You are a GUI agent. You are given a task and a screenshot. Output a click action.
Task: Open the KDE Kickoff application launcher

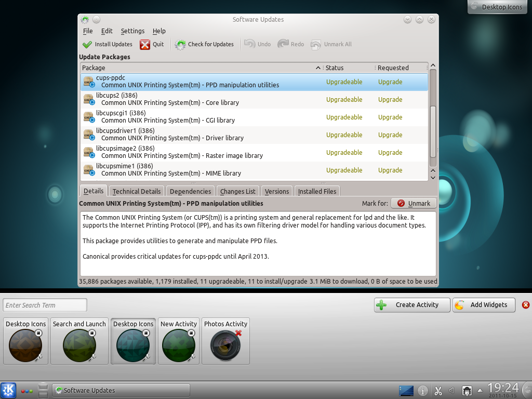click(x=8, y=390)
